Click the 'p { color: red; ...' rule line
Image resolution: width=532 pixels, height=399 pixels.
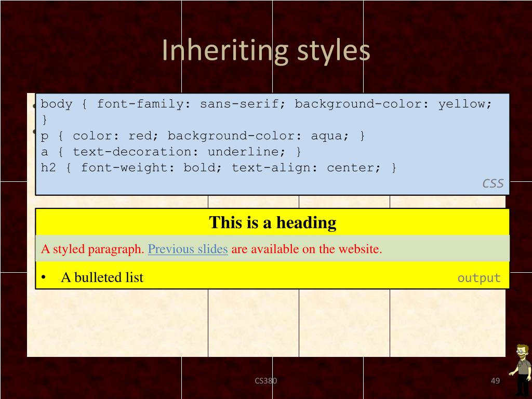pos(203,136)
